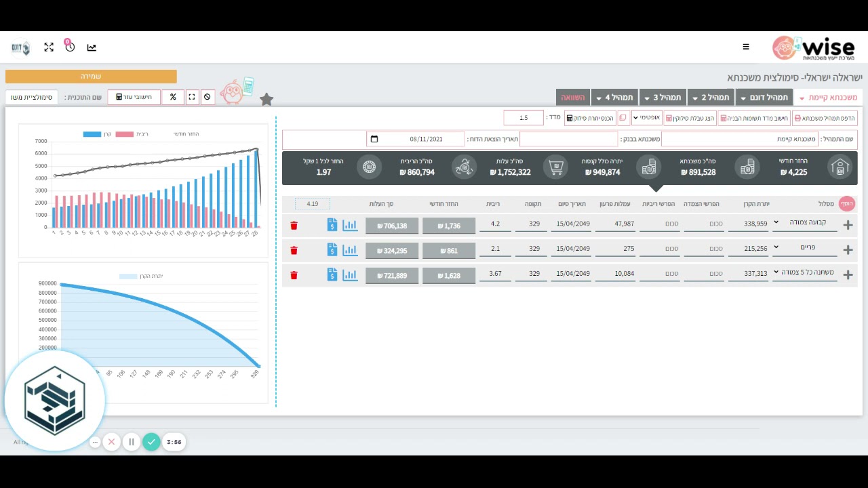The image size is (868, 488).
Task: Toggle the יתרת הקרן legend in area chart
Action: tap(141, 277)
